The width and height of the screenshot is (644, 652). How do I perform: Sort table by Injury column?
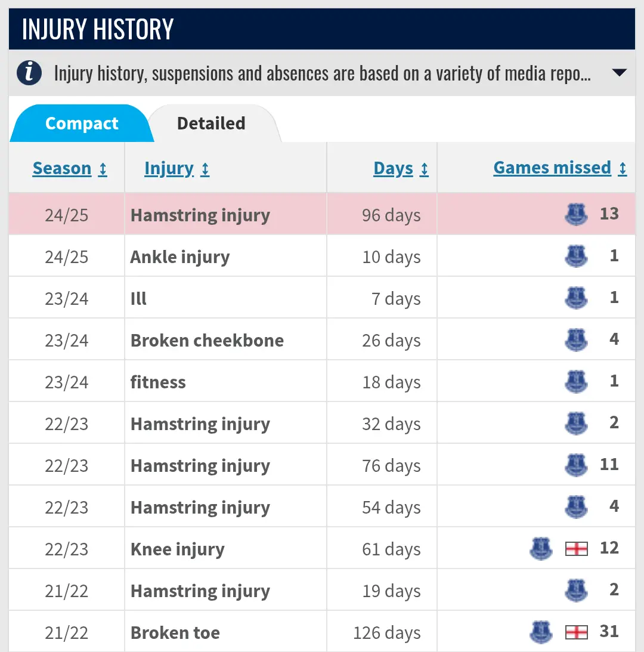[169, 168]
